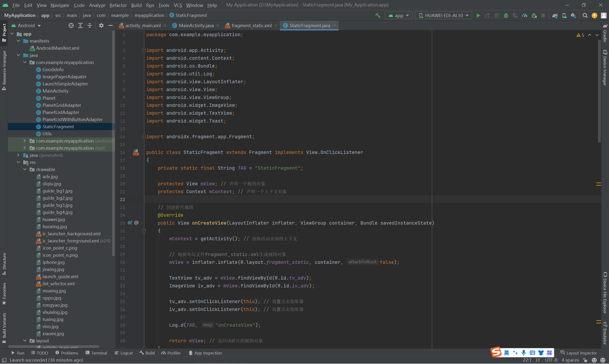The width and height of the screenshot is (609, 364).
Task: Open the Refactor menu
Action: 118,5
